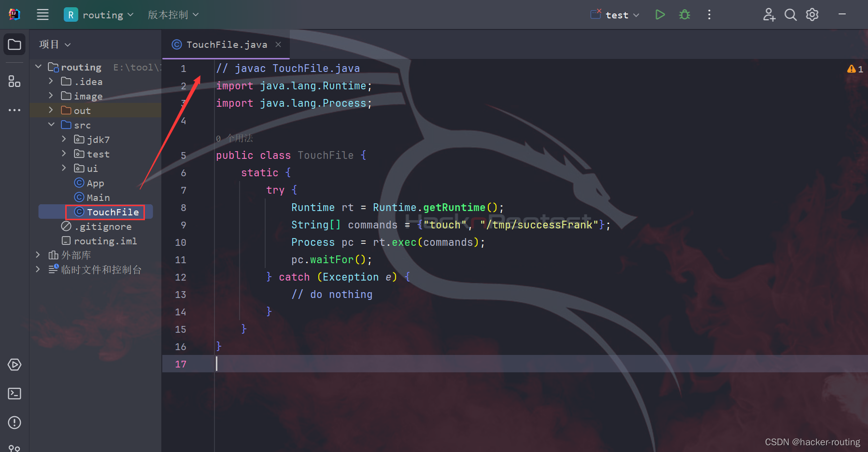Open the test run configuration dropdown
Image resolution: width=868 pixels, height=452 pixels.
(615, 15)
